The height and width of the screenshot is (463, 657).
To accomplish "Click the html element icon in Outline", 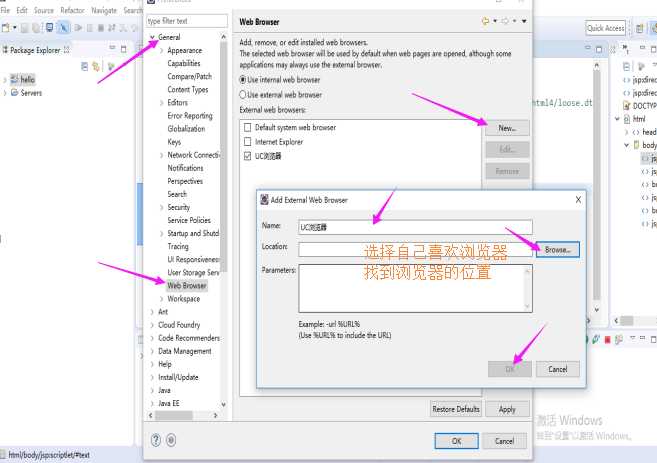I will click(627, 119).
